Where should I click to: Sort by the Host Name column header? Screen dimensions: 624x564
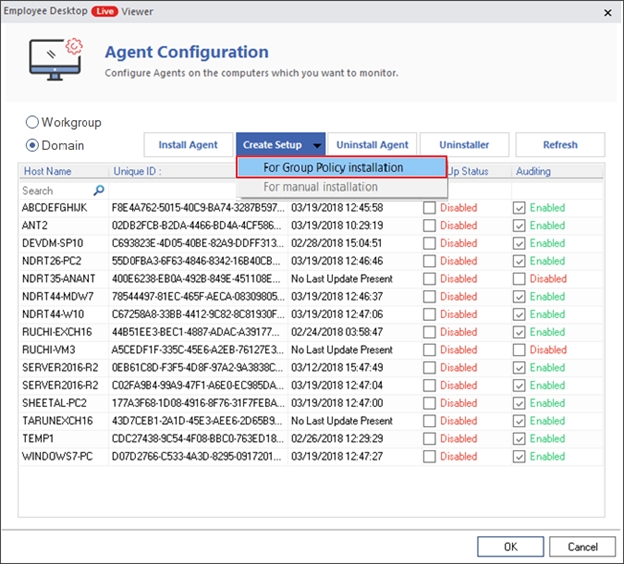pos(48,171)
